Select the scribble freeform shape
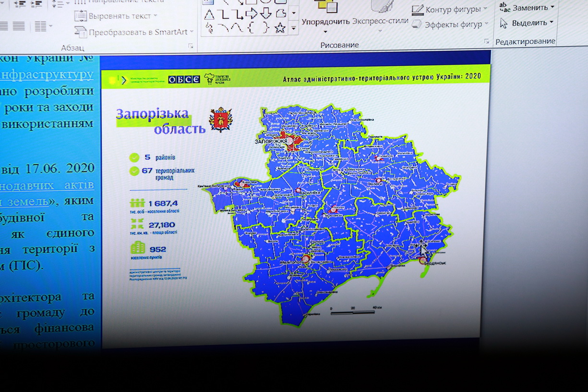The height and width of the screenshot is (392, 588). 209,28
